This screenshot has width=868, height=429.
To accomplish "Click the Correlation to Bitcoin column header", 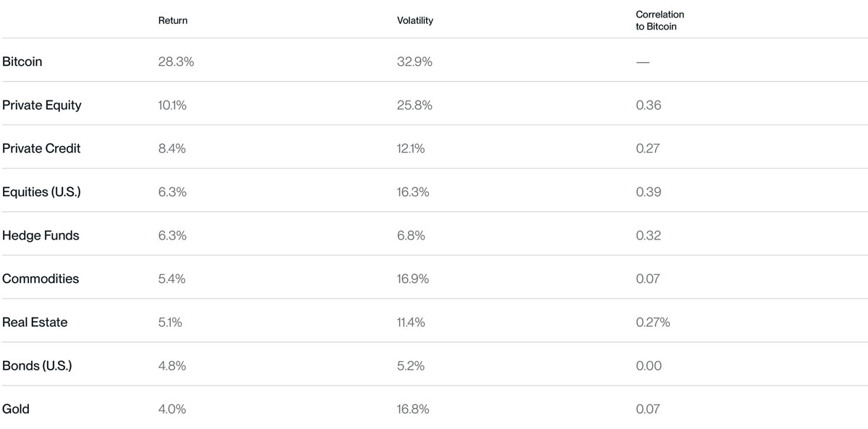I will (660, 20).
